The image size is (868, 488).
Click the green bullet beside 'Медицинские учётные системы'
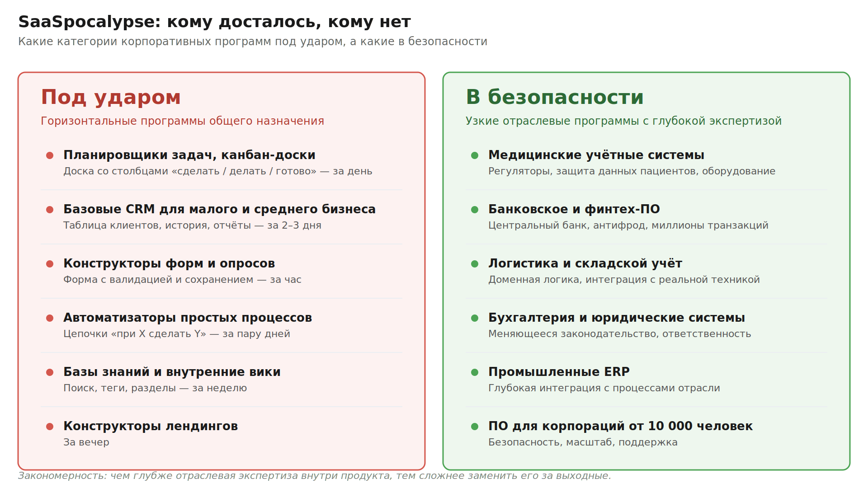[x=475, y=155]
